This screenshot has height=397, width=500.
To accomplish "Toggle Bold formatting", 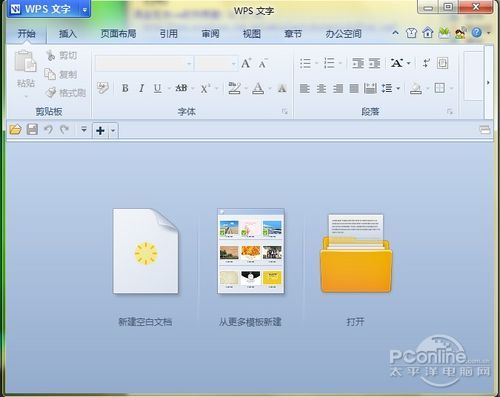I will (125, 88).
